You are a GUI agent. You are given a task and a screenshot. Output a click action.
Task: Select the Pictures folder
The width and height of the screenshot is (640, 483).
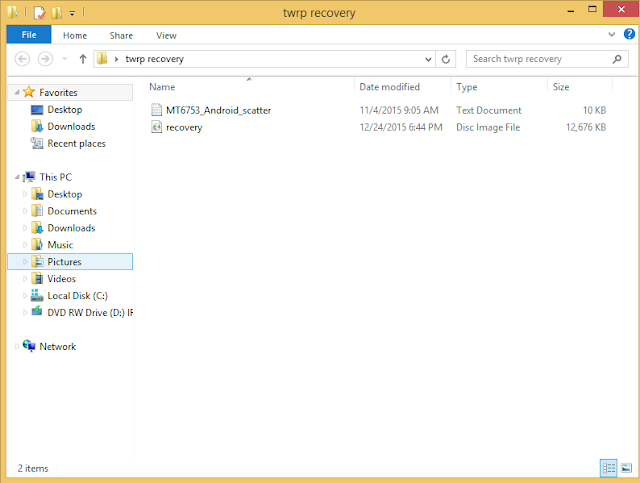(x=64, y=262)
